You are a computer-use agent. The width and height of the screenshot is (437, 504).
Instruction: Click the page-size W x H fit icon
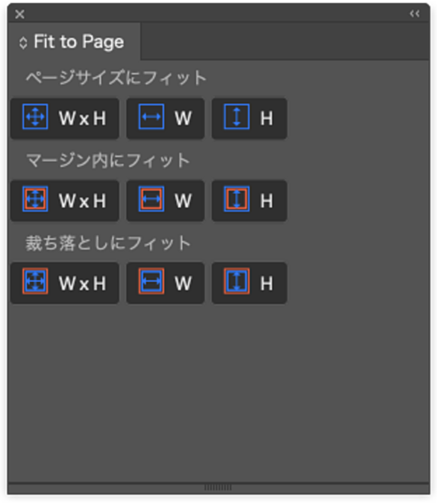[x=35, y=116]
